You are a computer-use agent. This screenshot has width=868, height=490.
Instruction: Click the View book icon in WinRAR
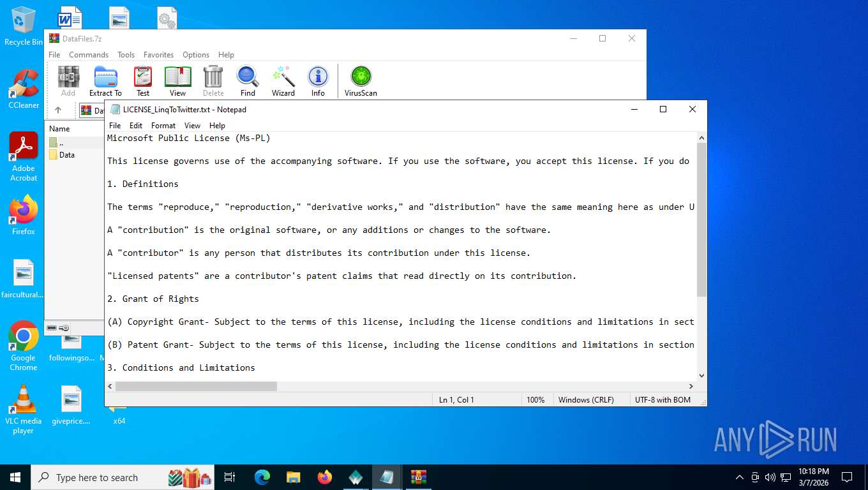[x=178, y=81]
